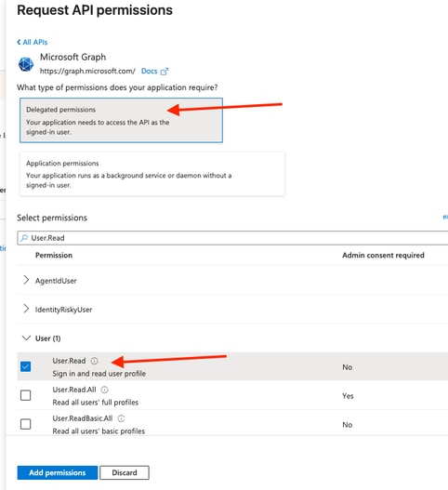Click the Request API permissions title

[95, 10]
